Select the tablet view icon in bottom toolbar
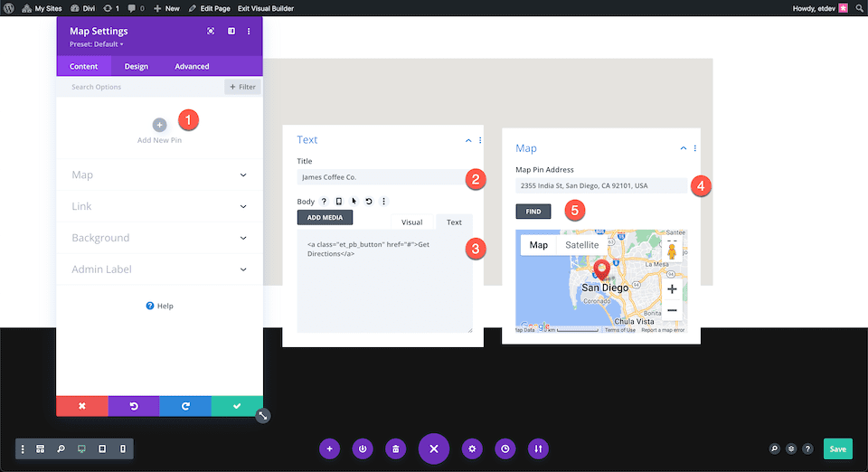The height and width of the screenshot is (472, 868). pyautogui.click(x=102, y=448)
